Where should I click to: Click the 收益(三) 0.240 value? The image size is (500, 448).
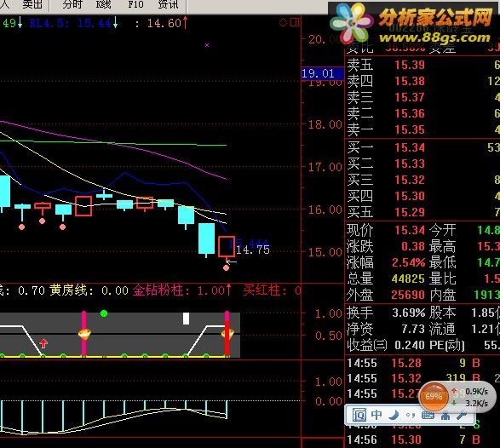(410, 345)
